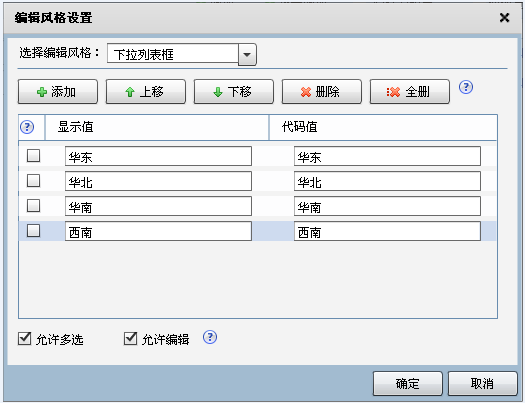The width and height of the screenshot is (525, 403).
Task: Tick the checkbox for the 华东 row
Action: 33,156
